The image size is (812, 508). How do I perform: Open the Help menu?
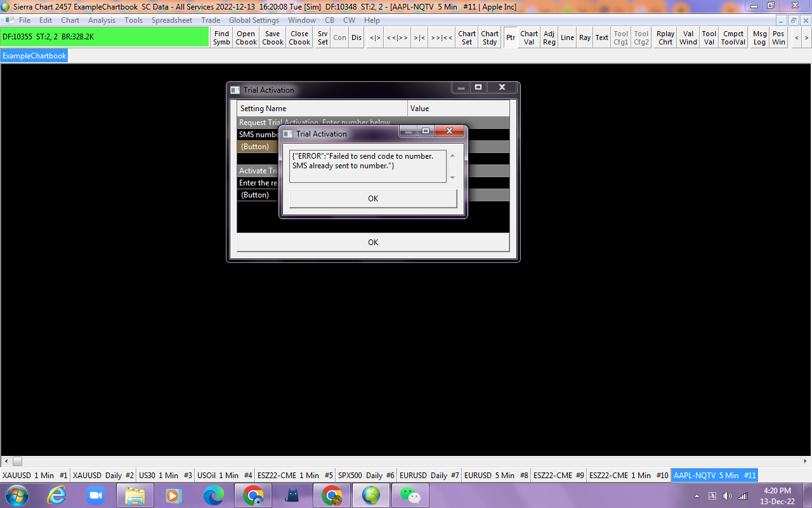[x=372, y=20]
